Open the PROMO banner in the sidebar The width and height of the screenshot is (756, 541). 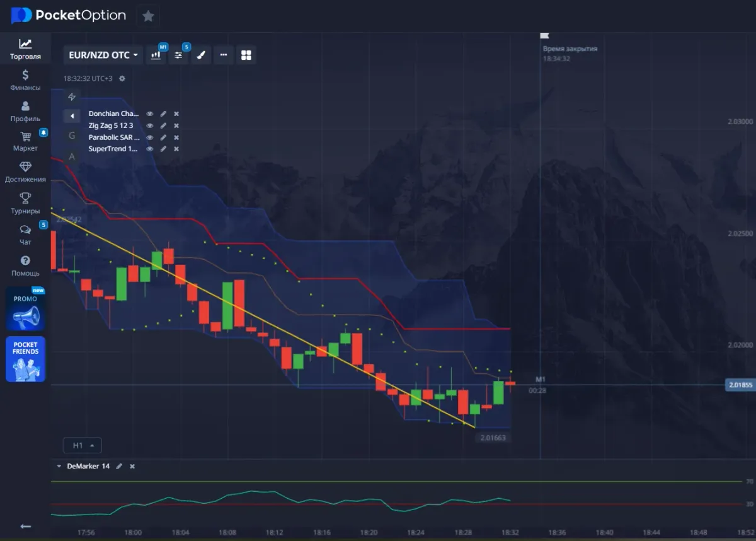(25, 308)
